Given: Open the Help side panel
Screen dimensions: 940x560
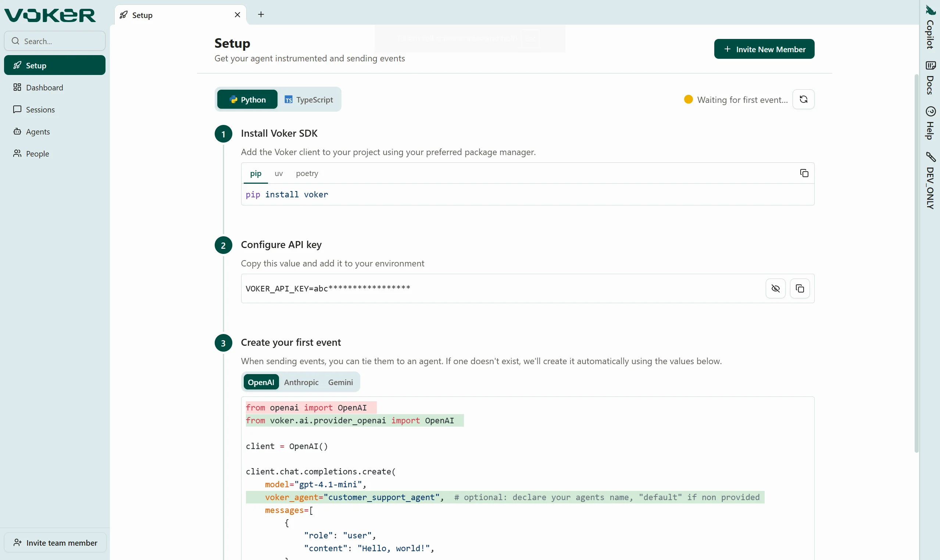Looking at the screenshot, I should coord(930,123).
